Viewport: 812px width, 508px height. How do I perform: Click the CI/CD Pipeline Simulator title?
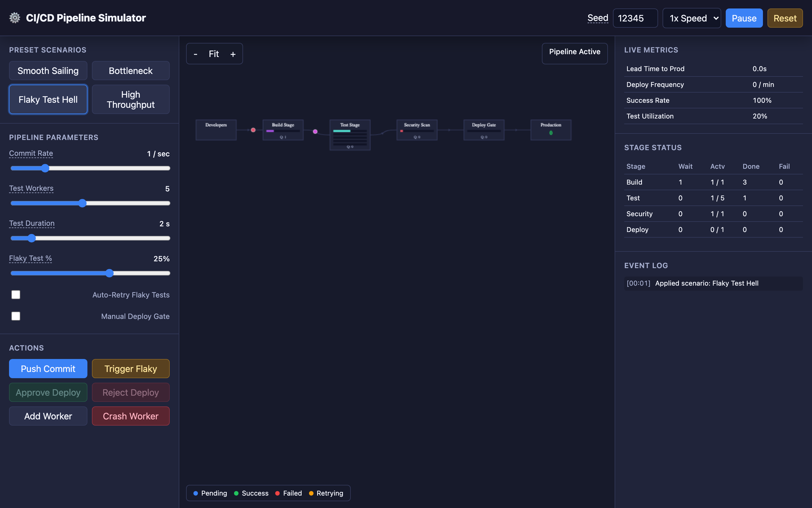pos(86,18)
